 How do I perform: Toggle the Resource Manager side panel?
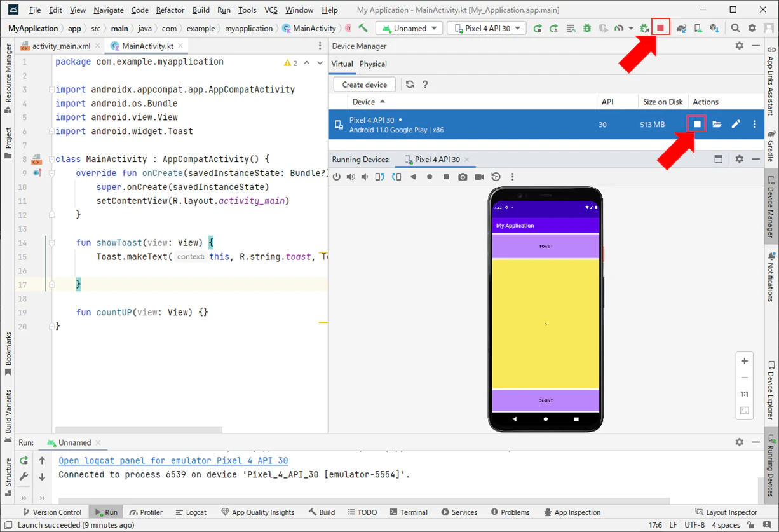8,79
